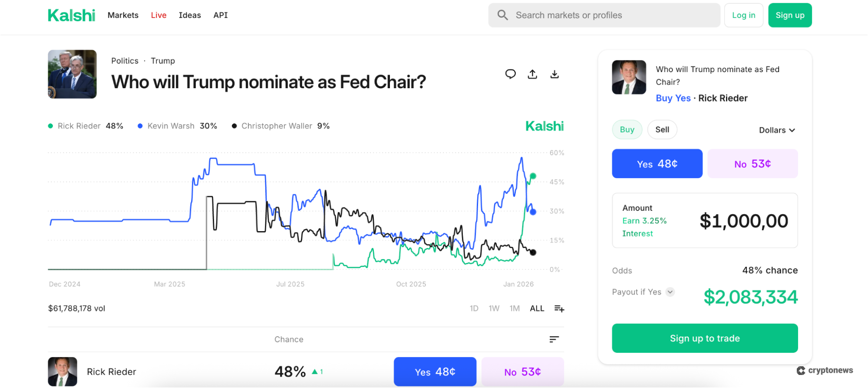Switch to the Sell tab in the trade panel
The image size is (868, 388).
click(662, 129)
